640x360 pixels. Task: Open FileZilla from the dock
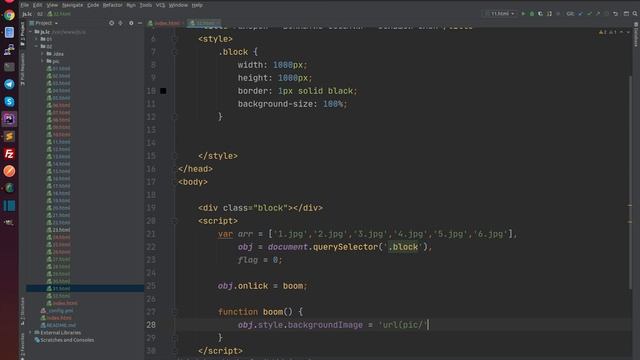[9, 153]
